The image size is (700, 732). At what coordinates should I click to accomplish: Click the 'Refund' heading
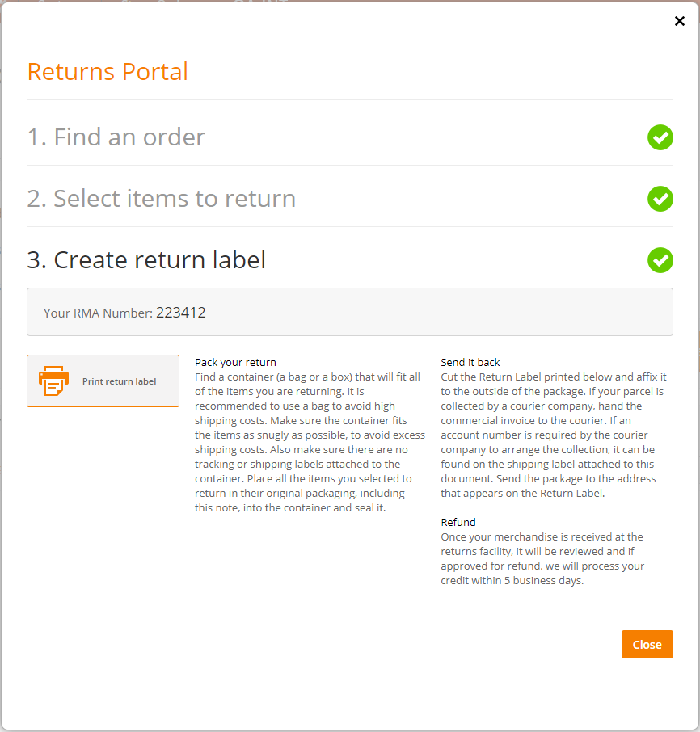tap(458, 522)
